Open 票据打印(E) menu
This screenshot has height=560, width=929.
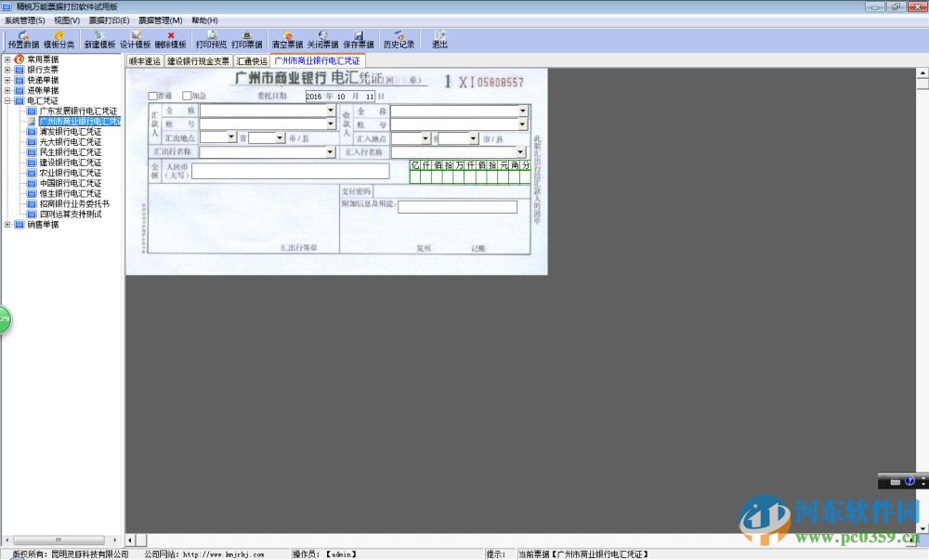pyautogui.click(x=109, y=20)
